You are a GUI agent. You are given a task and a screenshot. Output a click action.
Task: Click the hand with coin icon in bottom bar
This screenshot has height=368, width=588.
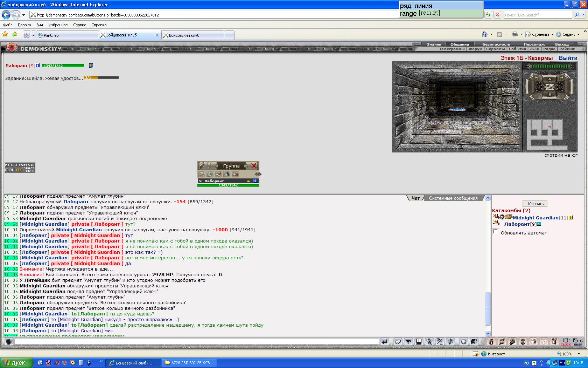point(512,341)
